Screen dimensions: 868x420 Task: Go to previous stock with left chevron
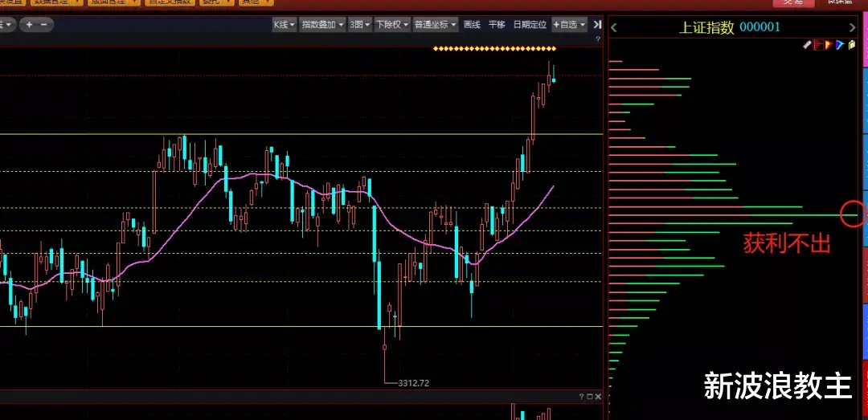[x=614, y=27]
